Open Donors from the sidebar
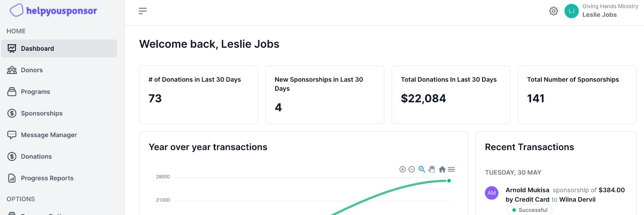 pyautogui.click(x=32, y=70)
